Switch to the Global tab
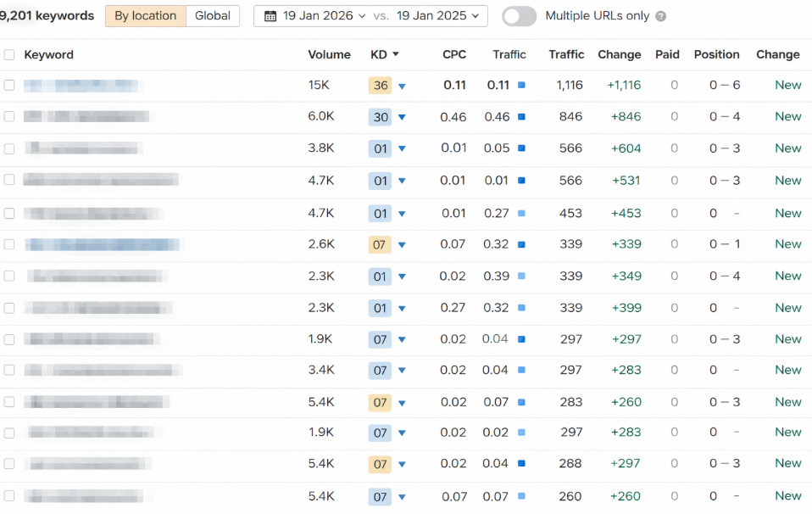 click(212, 16)
